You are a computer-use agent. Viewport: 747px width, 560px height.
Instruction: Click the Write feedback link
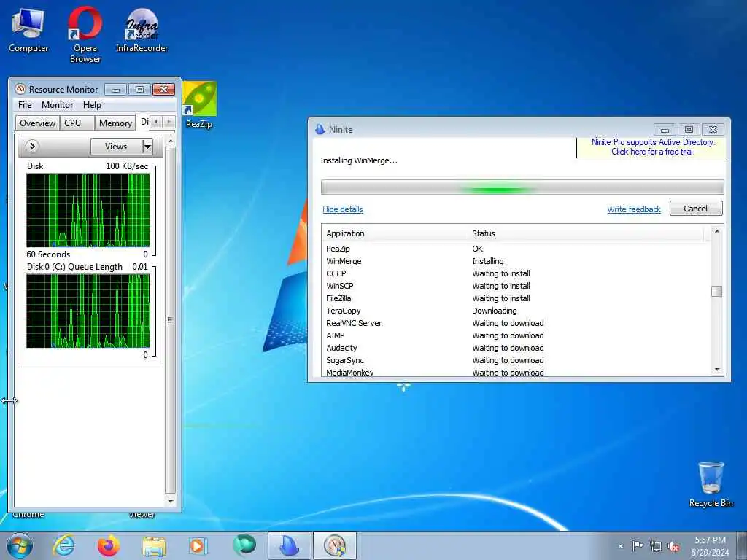(x=634, y=209)
